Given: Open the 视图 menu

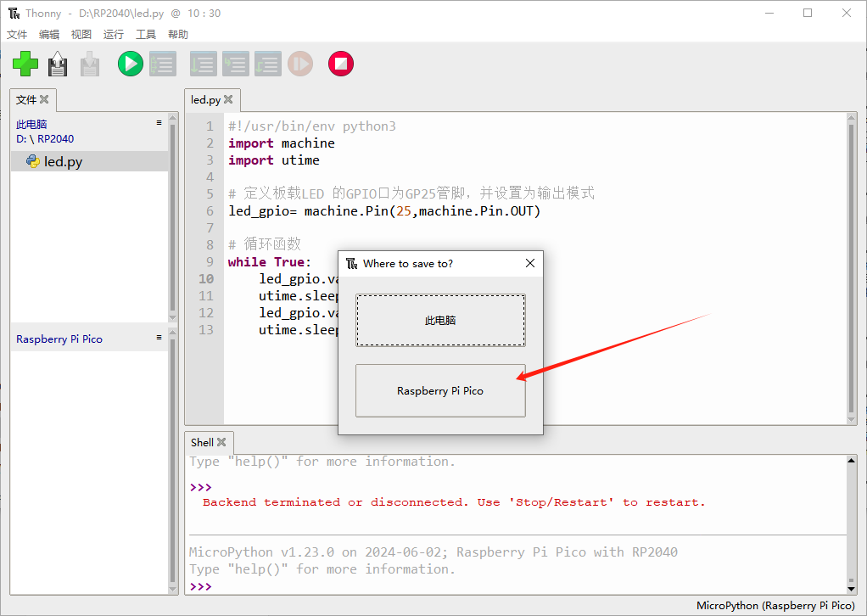Looking at the screenshot, I should (x=81, y=34).
